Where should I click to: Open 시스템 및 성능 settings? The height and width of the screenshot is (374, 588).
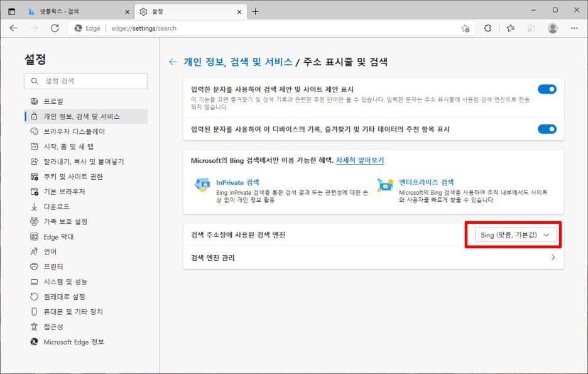pos(86,282)
